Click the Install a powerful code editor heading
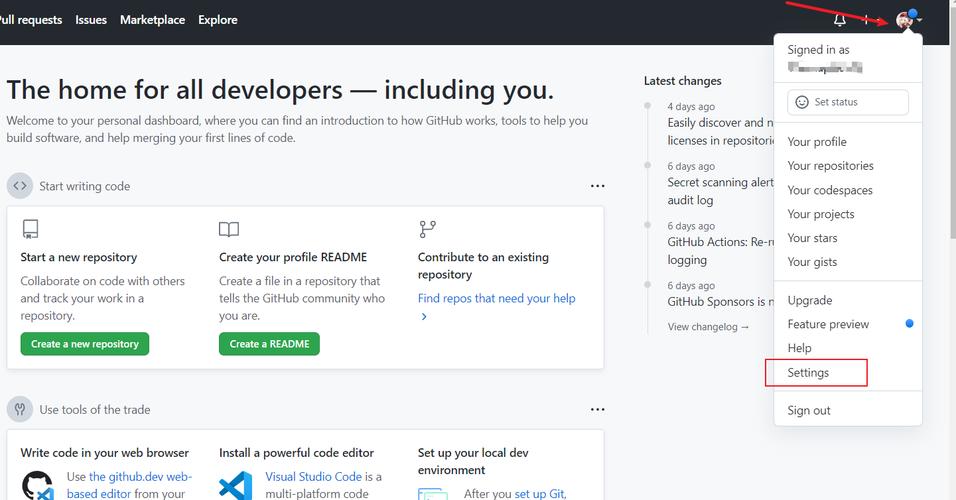Screen dimensions: 956x500 (296, 452)
